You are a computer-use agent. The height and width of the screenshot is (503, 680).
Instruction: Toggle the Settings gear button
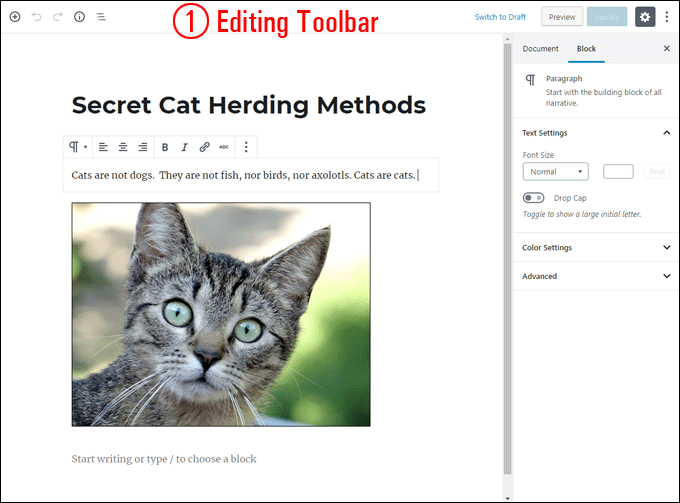(645, 17)
